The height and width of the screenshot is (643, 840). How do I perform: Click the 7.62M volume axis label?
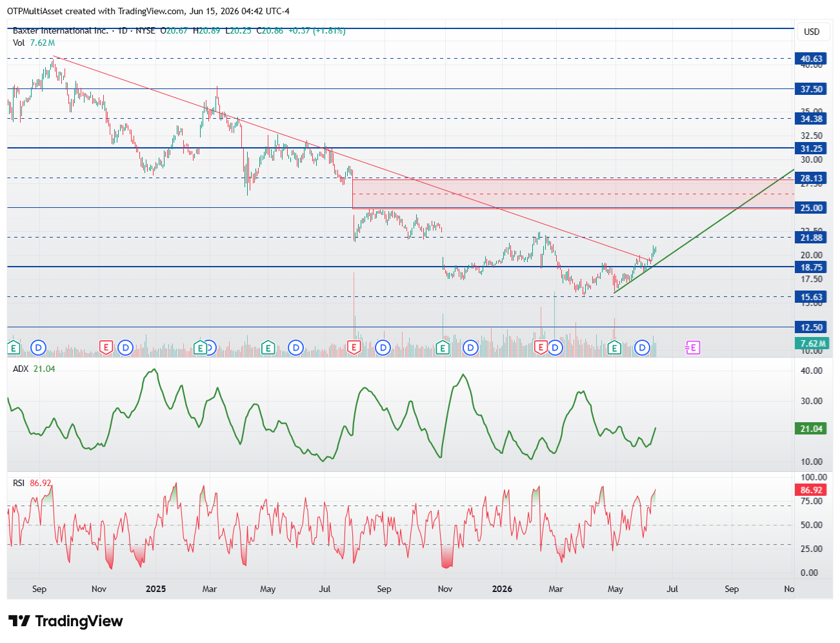click(x=811, y=343)
